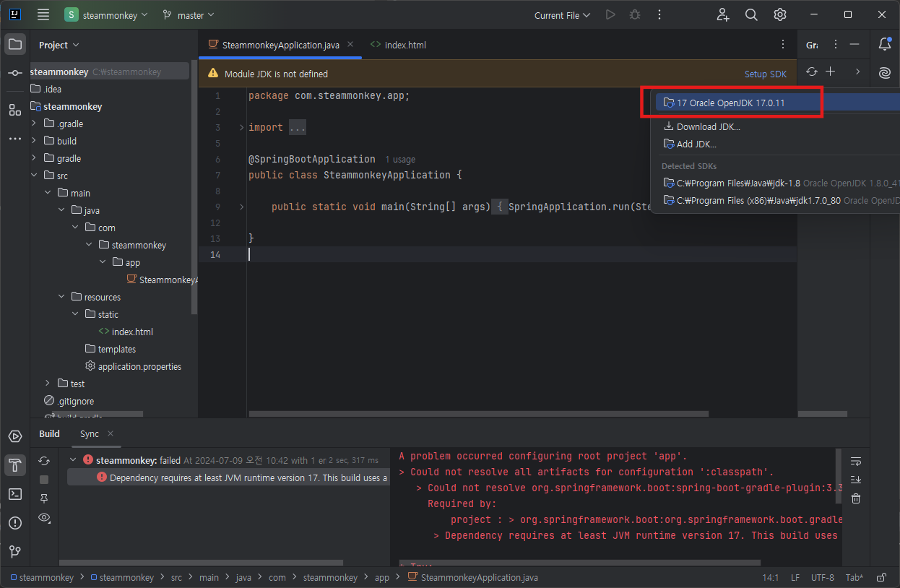Collapse the steammonkey failed build node
Image resolution: width=900 pixels, height=588 pixels.
[x=73, y=459]
